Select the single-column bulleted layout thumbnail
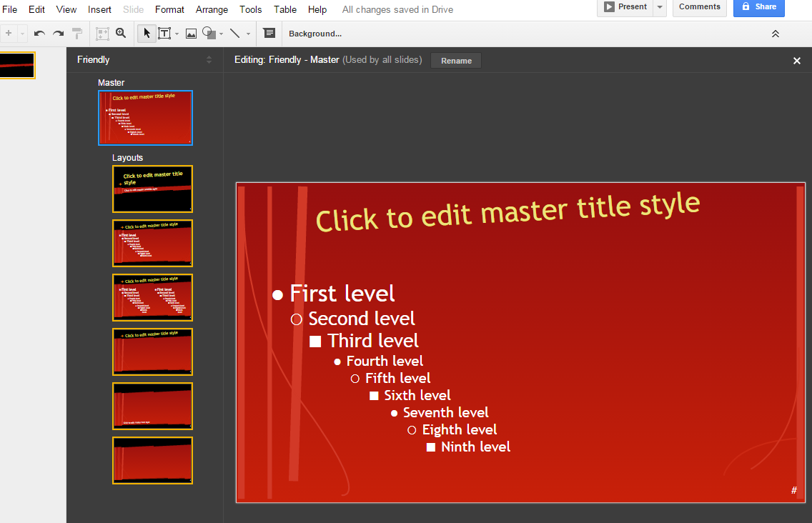Viewport: 812px width, 523px height. click(x=153, y=244)
